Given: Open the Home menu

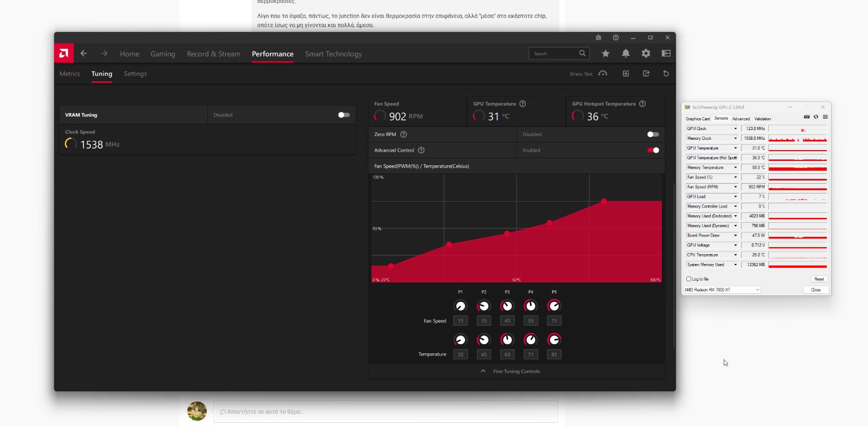Looking at the screenshot, I should [x=130, y=54].
